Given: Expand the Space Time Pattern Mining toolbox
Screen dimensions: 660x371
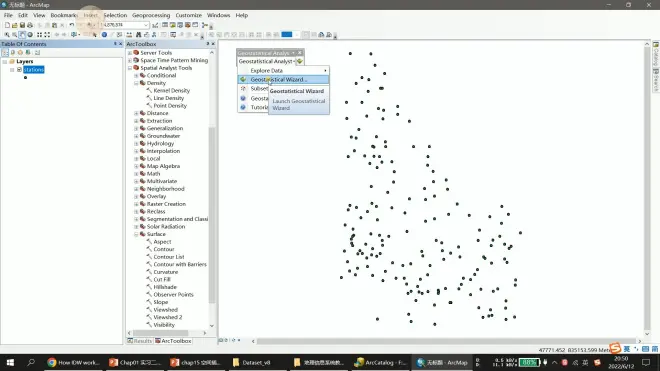Looking at the screenshot, I should pyautogui.click(x=130, y=61).
